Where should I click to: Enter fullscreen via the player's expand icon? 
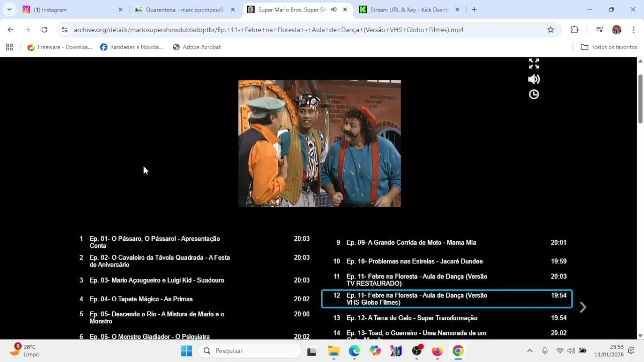pyautogui.click(x=534, y=64)
